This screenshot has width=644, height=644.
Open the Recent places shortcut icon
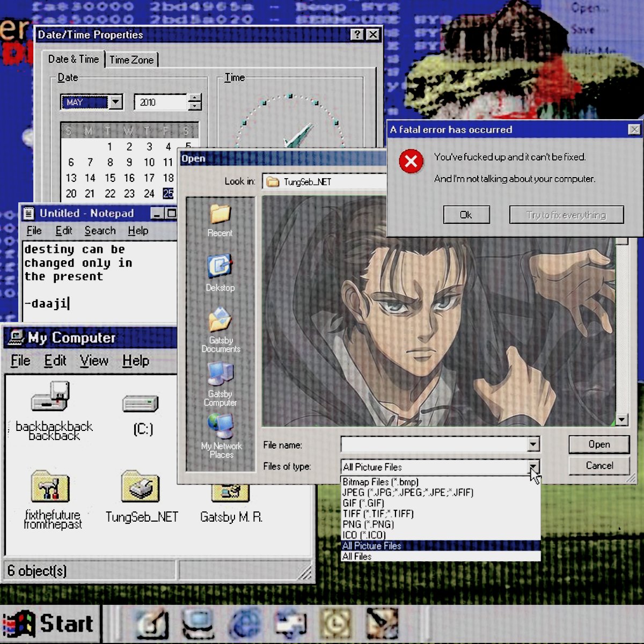[219, 214]
